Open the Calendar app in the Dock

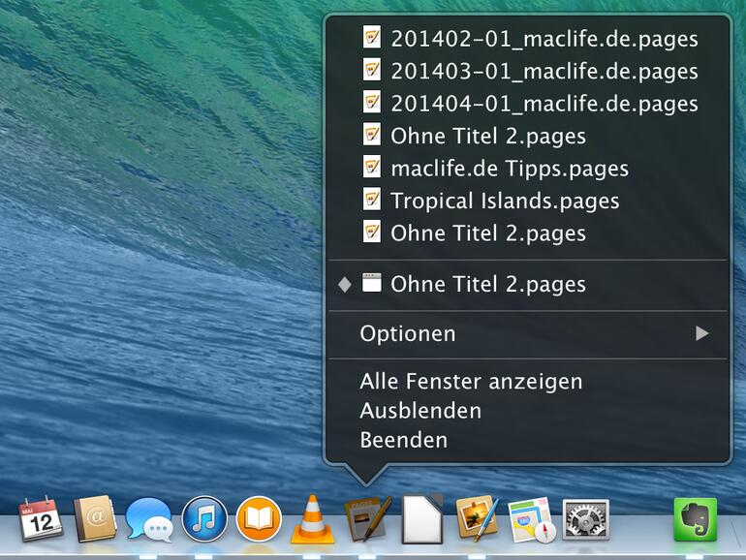(x=41, y=519)
